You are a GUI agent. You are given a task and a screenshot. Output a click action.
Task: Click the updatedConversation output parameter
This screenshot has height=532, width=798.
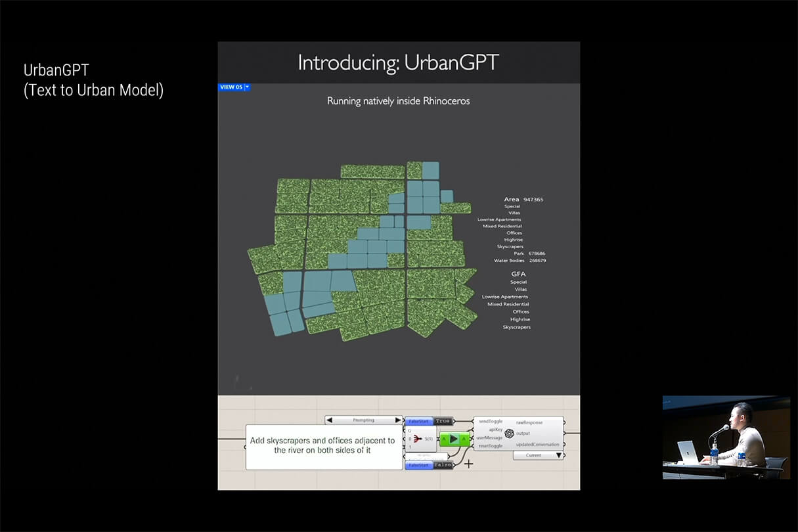click(537, 445)
